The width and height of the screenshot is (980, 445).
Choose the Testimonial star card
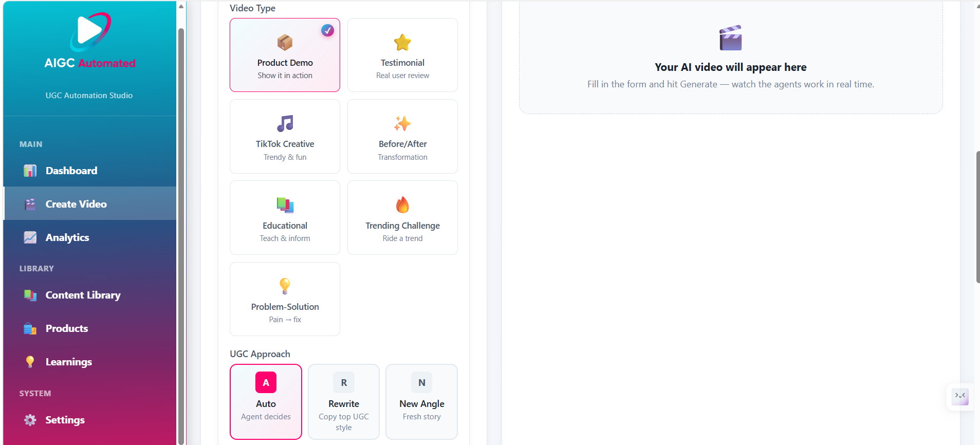pyautogui.click(x=402, y=55)
